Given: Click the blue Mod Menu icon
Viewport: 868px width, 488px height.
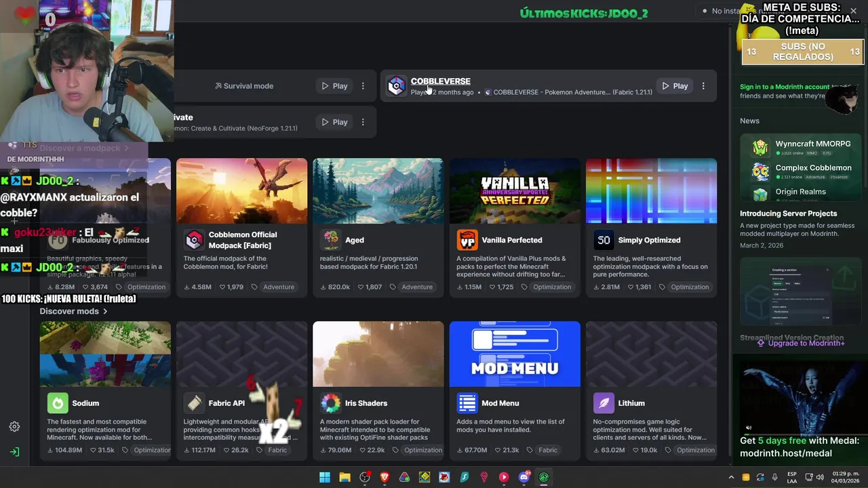Looking at the screenshot, I should (467, 403).
